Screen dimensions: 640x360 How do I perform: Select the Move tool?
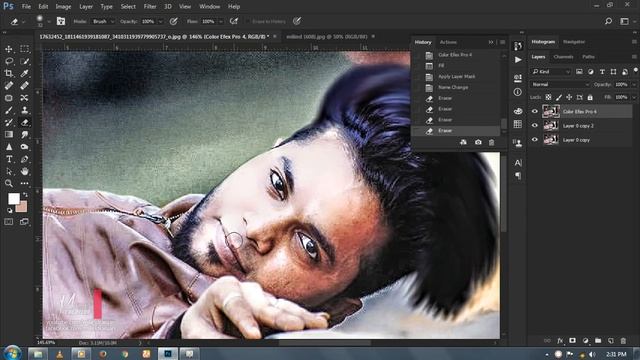coord(9,49)
